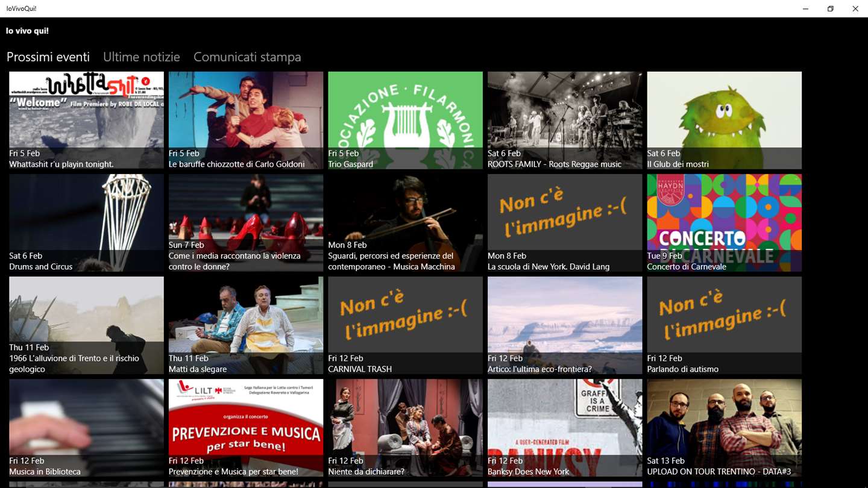Select Comunicati stampa tab
This screenshot has width=868, height=488.
pos(247,57)
